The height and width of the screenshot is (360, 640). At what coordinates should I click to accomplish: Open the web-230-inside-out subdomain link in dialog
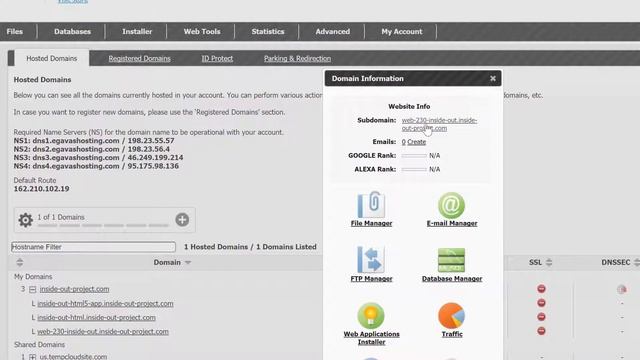(439, 124)
